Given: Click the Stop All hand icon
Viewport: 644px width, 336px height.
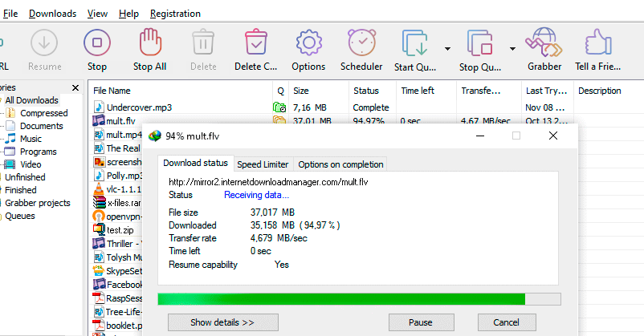Looking at the screenshot, I should 149,42.
